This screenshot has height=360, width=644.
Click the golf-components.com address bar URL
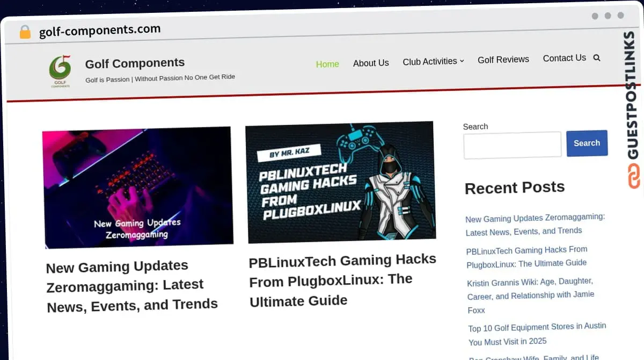[x=100, y=31]
